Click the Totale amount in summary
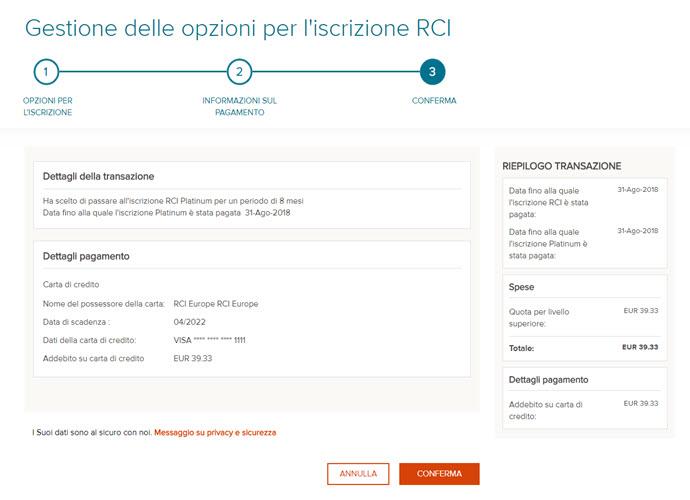Image resolution: width=690 pixels, height=500 pixels. pos(639,348)
